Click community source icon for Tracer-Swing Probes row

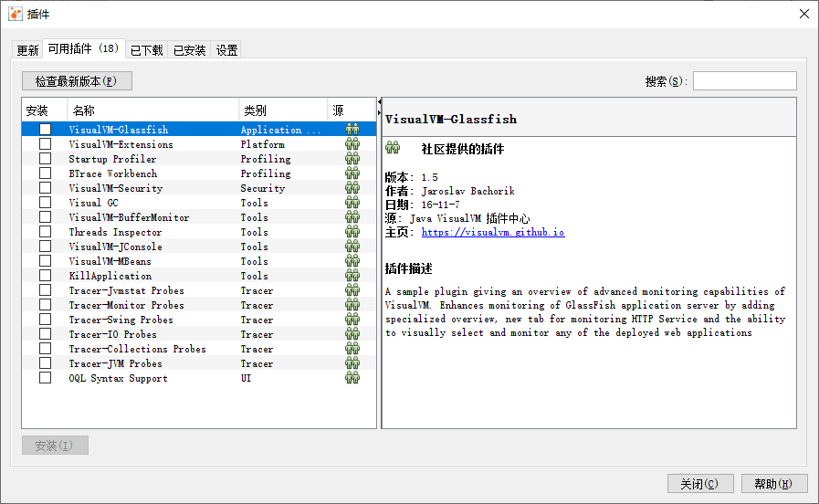(352, 320)
